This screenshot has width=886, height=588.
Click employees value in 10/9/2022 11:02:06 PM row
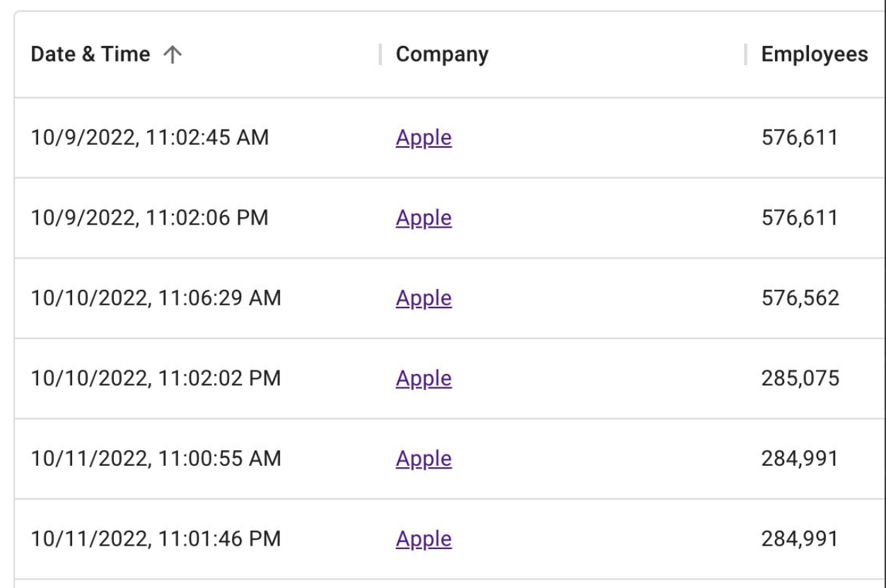pos(800,218)
